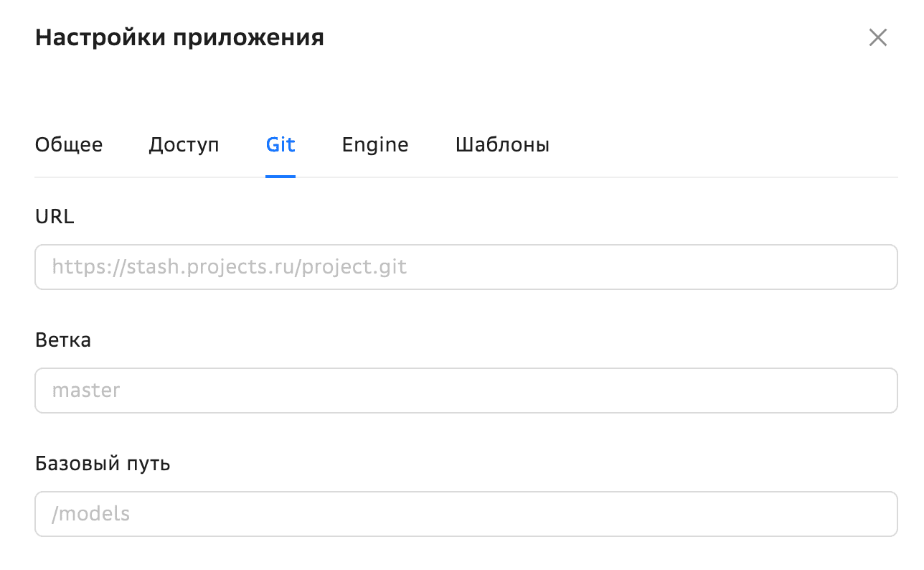Click the blue underline beneath Git
This screenshot has width=924, height=570.
coord(280,176)
